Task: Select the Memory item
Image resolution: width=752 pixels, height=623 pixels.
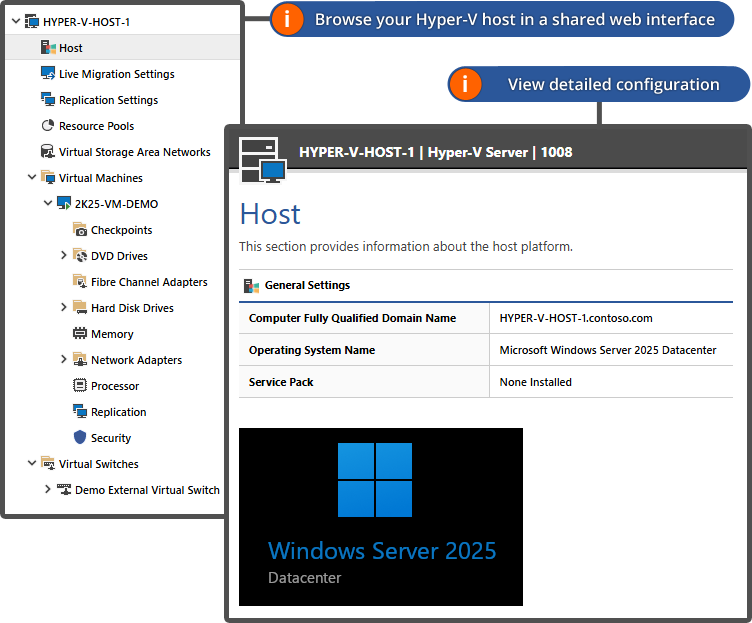Action: [112, 334]
